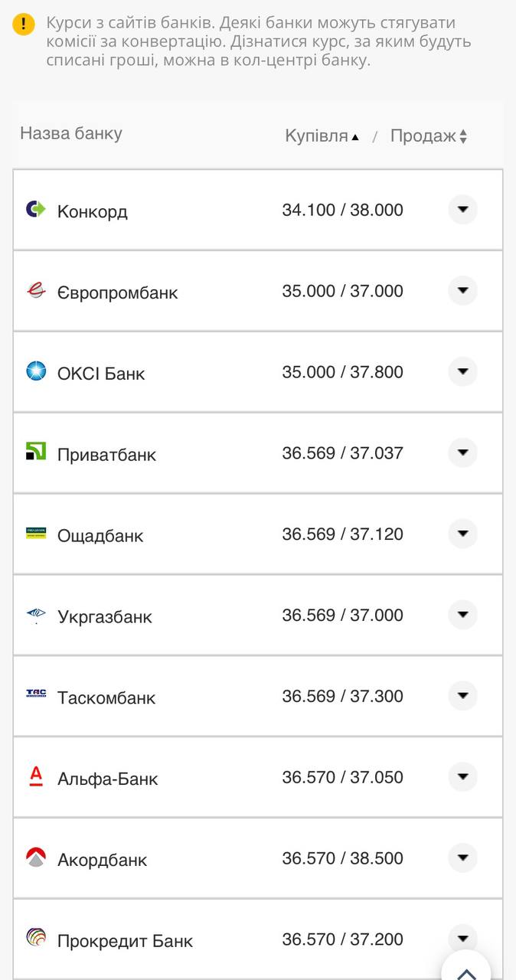Click the Європромбанк logo icon

[36, 290]
